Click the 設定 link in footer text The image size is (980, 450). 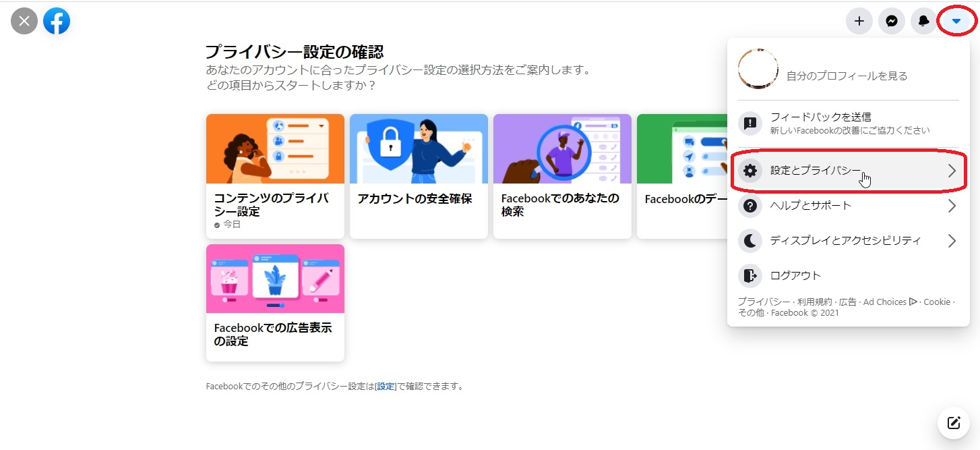pos(386,387)
